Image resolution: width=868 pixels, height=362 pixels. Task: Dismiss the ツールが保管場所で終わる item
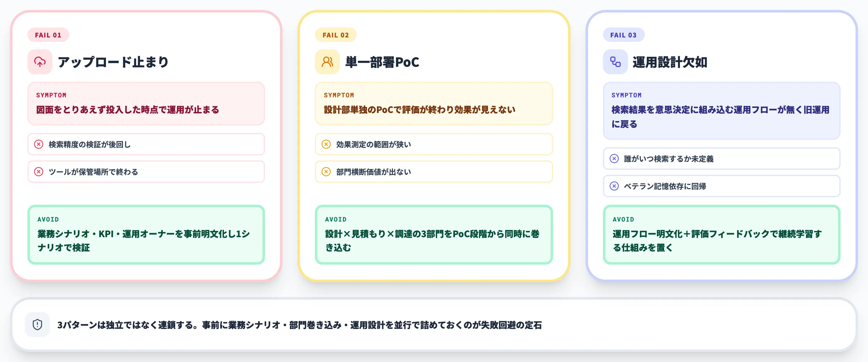(146, 172)
